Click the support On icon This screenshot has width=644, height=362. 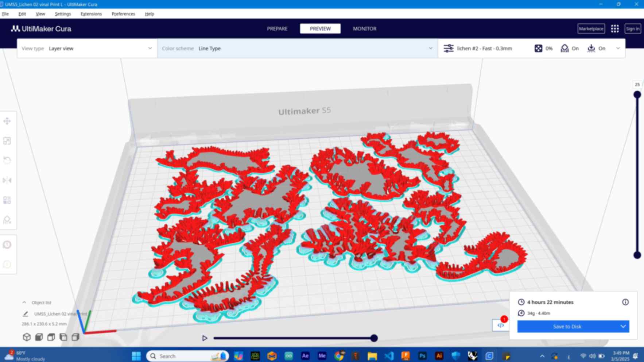(x=565, y=48)
